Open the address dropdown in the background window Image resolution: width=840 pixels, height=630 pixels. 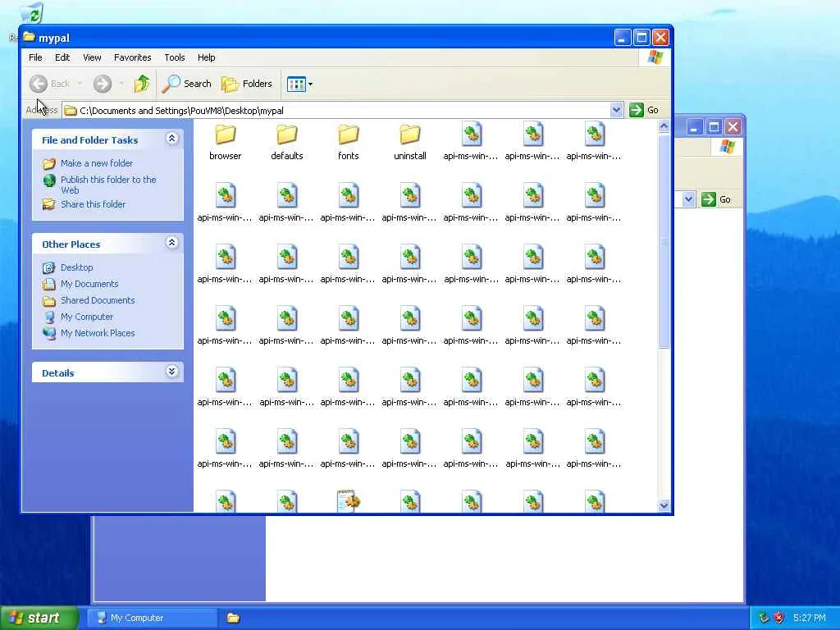688,199
